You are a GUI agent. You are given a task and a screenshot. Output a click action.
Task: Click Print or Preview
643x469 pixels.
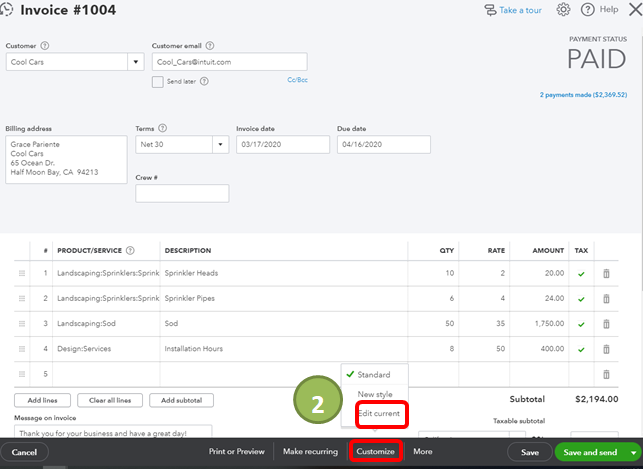[237, 451]
